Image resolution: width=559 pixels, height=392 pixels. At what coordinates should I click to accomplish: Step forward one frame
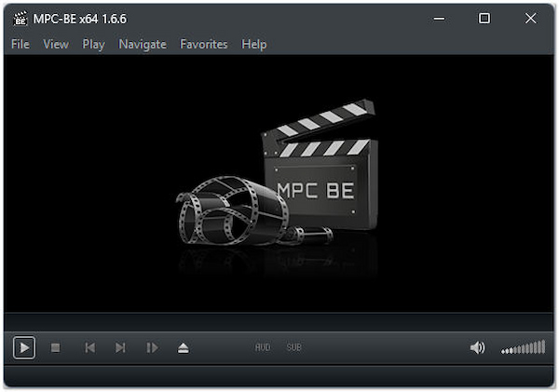click(152, 347)
